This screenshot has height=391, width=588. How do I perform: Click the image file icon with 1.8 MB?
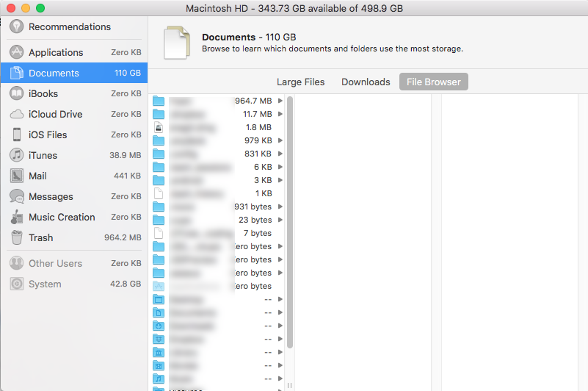(159, 127)
